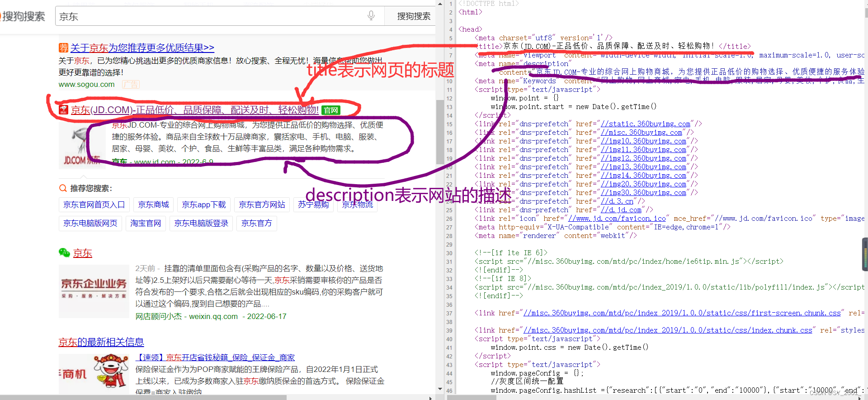The image size is (868, 400).
Task: Open first-screen.chunk.css link in source
Action: (x=682, y=313)
